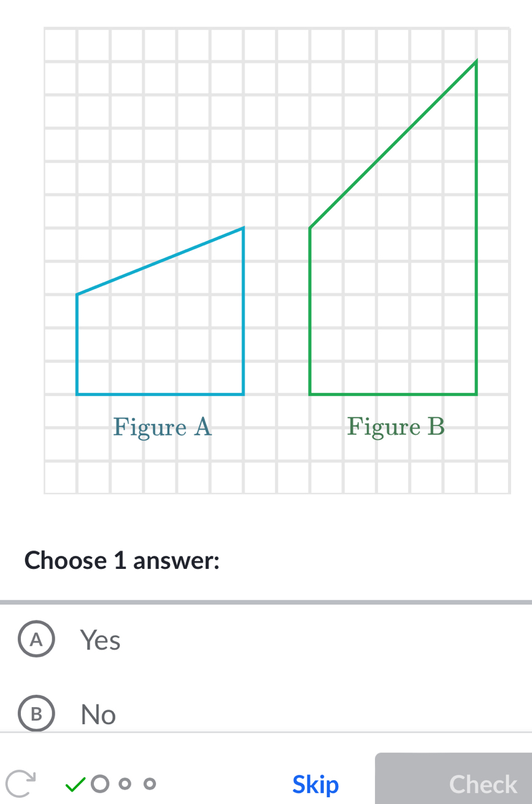This screenshot has width=532, height=804.
Task: Click the second upcoming question dot
Action: tap(125, 783)
